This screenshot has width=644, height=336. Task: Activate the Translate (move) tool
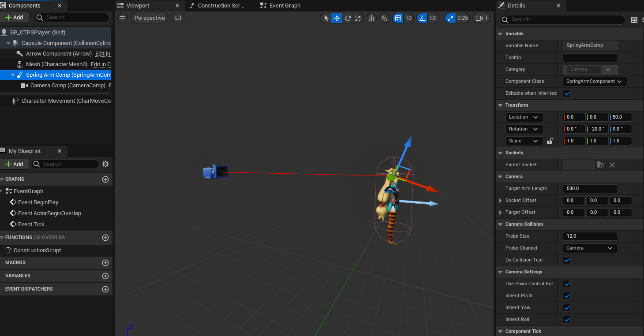337,18
